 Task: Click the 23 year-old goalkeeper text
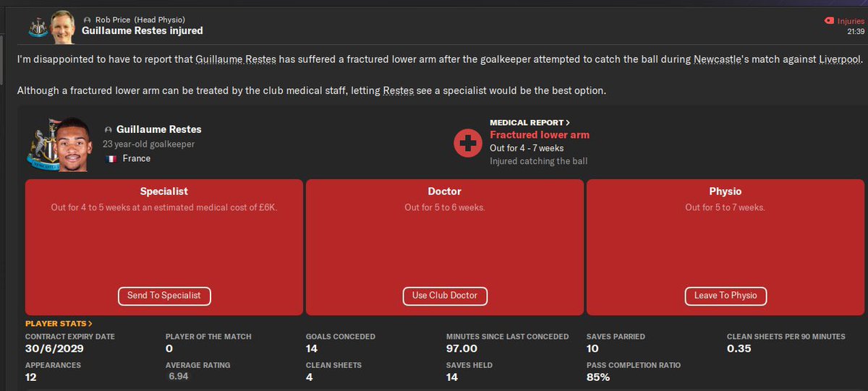tap(150, 145)
